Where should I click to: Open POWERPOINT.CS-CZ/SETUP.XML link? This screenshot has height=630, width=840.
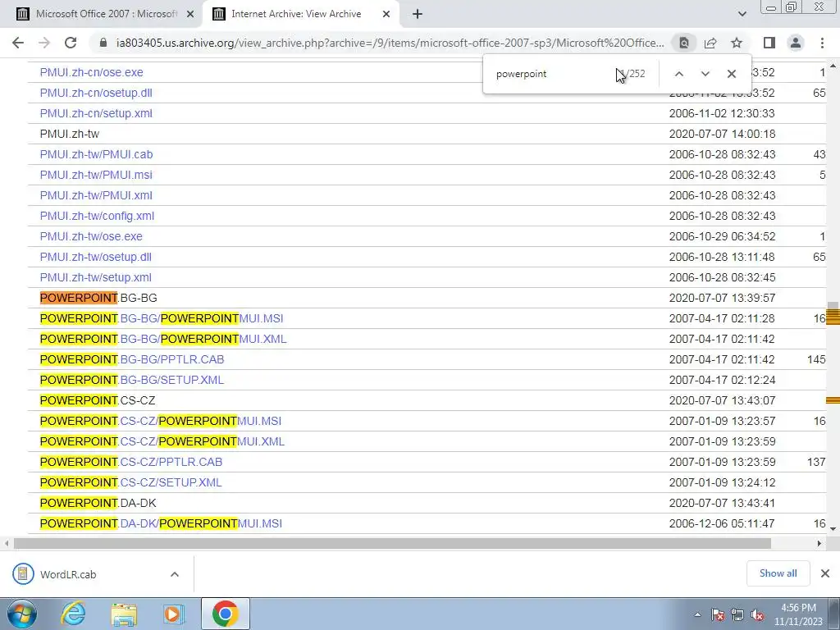tap(131, 482)
